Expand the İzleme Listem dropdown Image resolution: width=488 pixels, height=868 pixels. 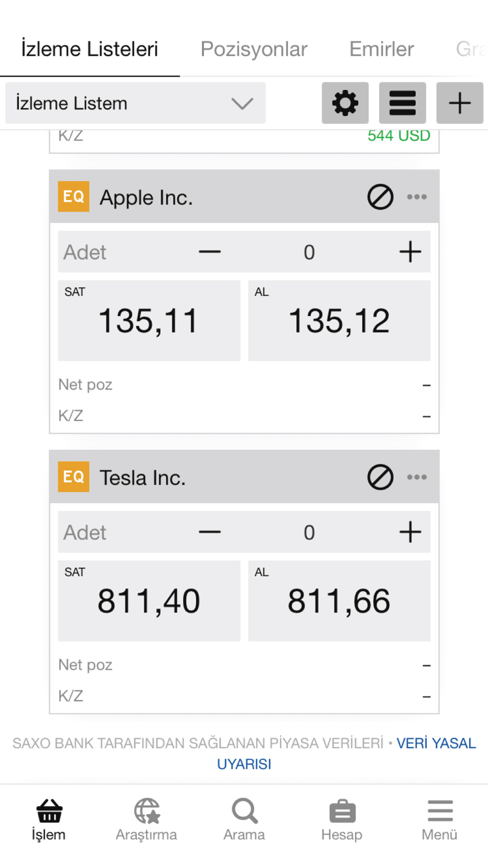(136, 103)
